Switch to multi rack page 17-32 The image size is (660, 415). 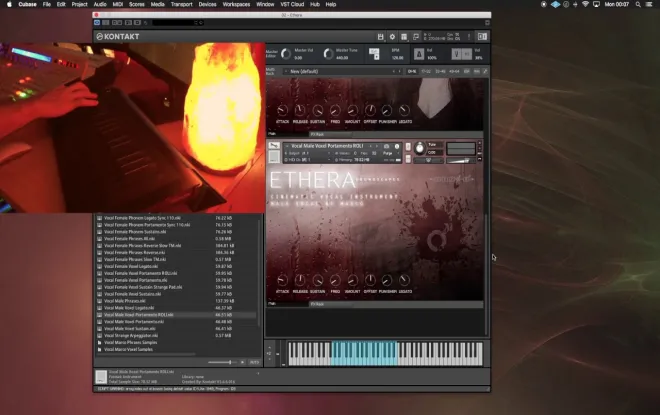[426, 72]
